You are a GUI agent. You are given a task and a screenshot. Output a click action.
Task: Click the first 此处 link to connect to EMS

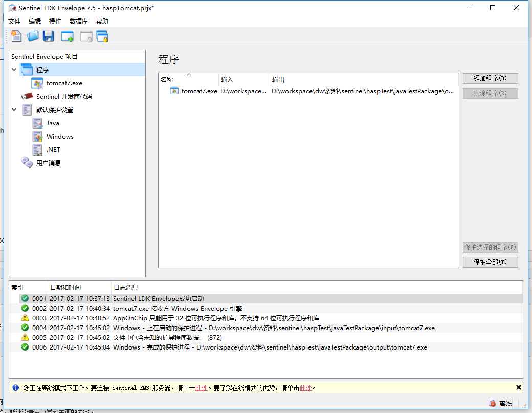click(x=201, y=388)
